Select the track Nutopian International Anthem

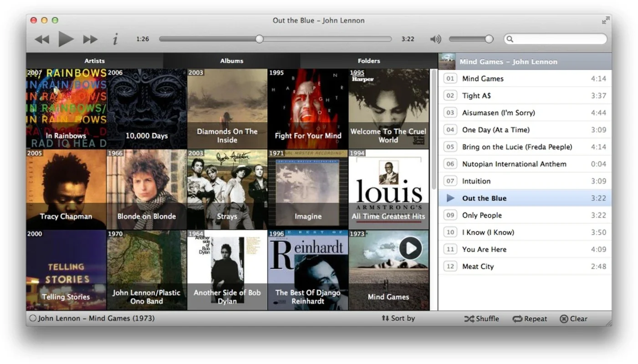525,164
